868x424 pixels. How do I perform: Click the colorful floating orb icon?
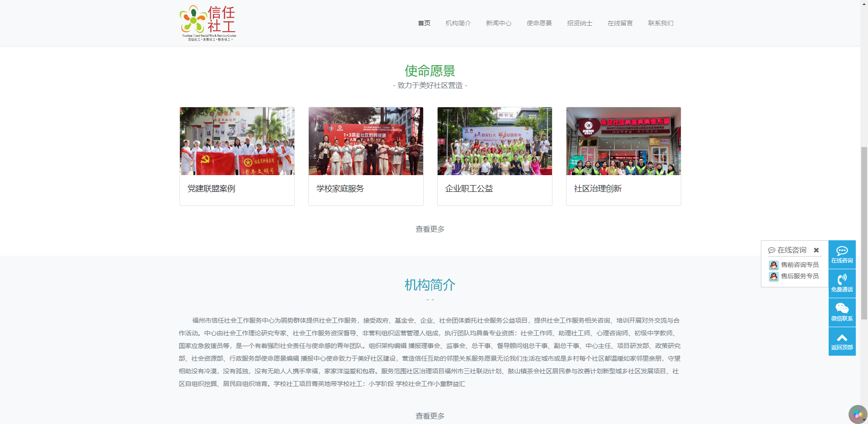coord(857,414)
